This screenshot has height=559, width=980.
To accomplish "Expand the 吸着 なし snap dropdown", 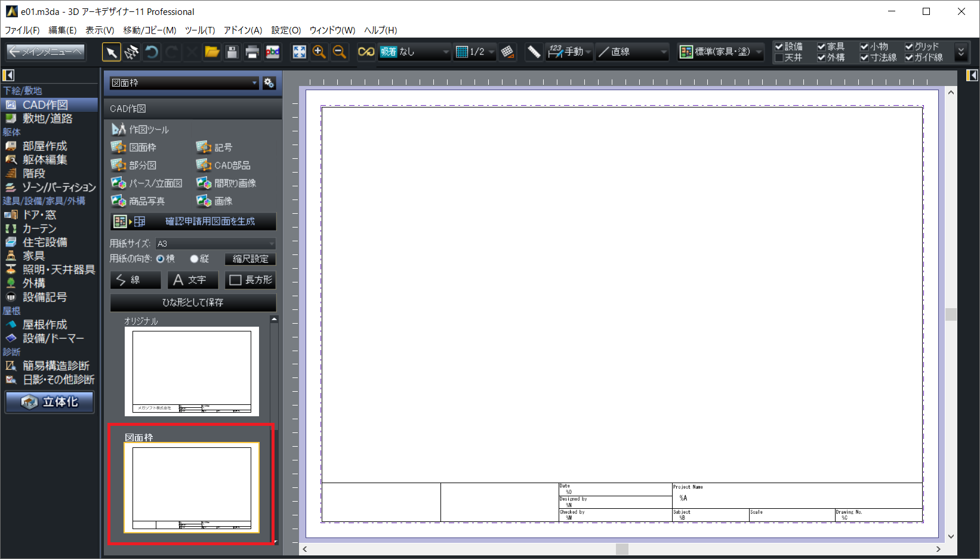I will coord(414,53).
